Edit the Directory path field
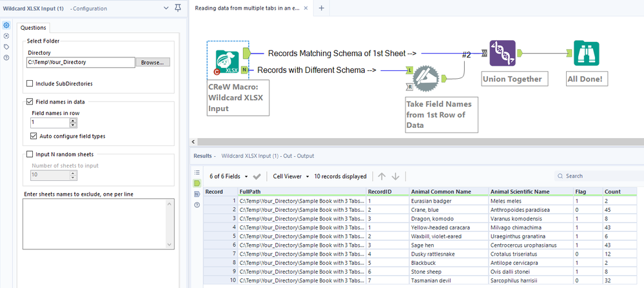644x288 pixels. tap(81, 62)
